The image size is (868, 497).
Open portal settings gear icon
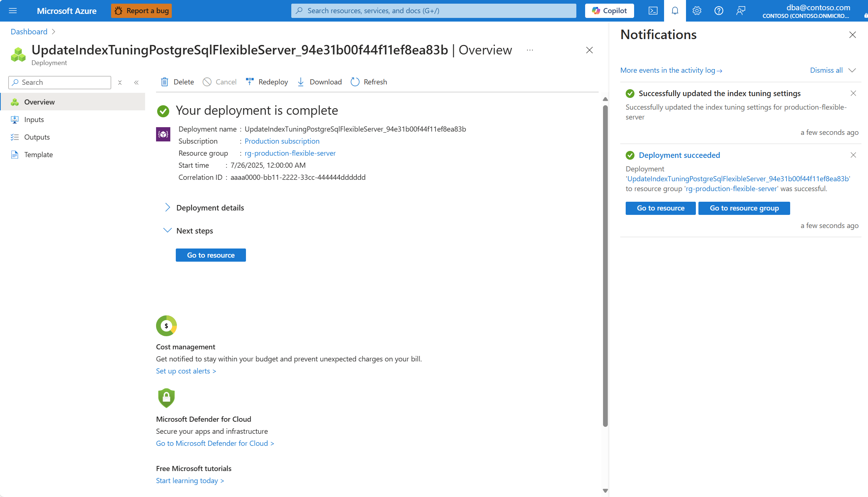pos(697,11)
